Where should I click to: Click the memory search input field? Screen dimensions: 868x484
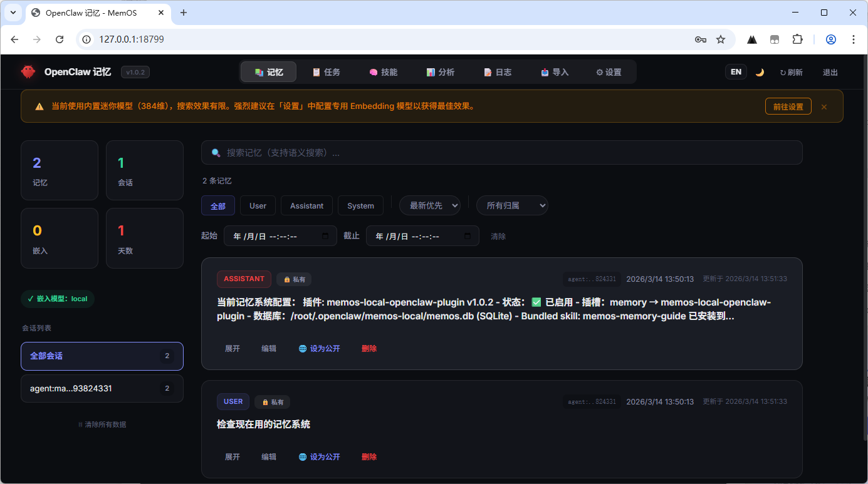(501, 153)
